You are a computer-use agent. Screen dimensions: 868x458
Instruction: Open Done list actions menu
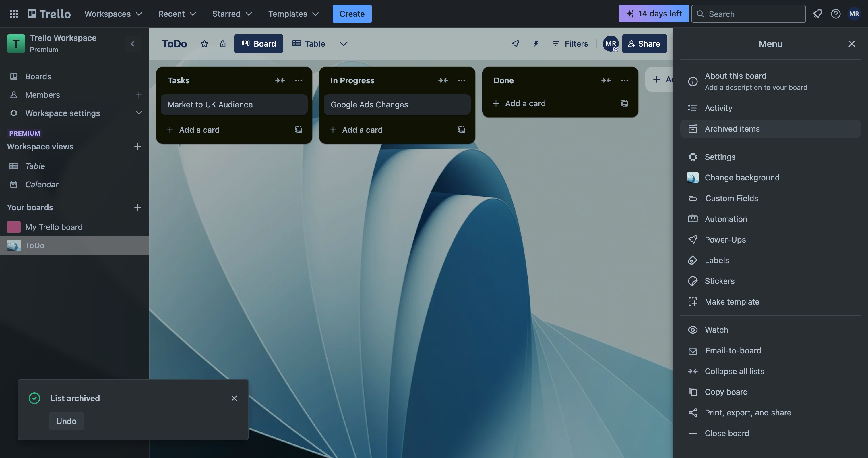[625, 81]
